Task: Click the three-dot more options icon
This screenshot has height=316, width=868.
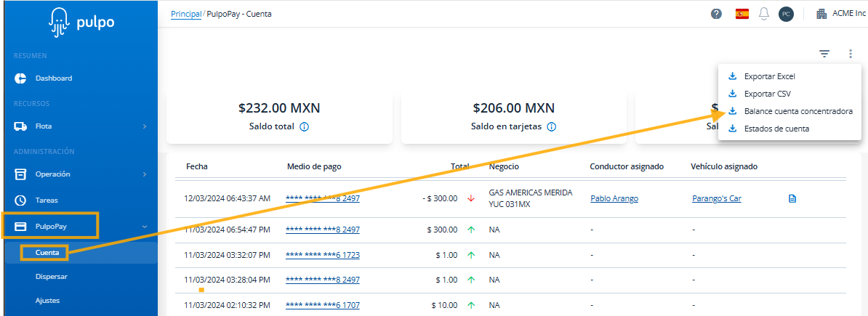Action: click(850, 54)
